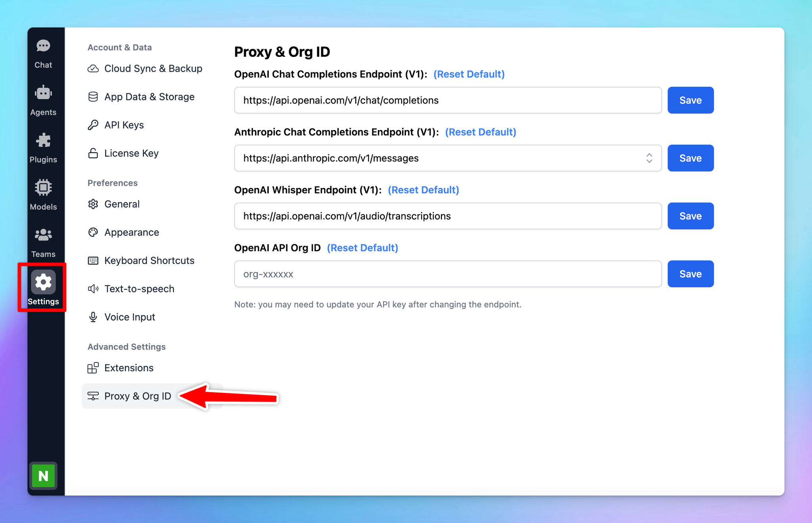Click the Anthropic messages URL field
The image size is (812, 523).
coord(448,158)
